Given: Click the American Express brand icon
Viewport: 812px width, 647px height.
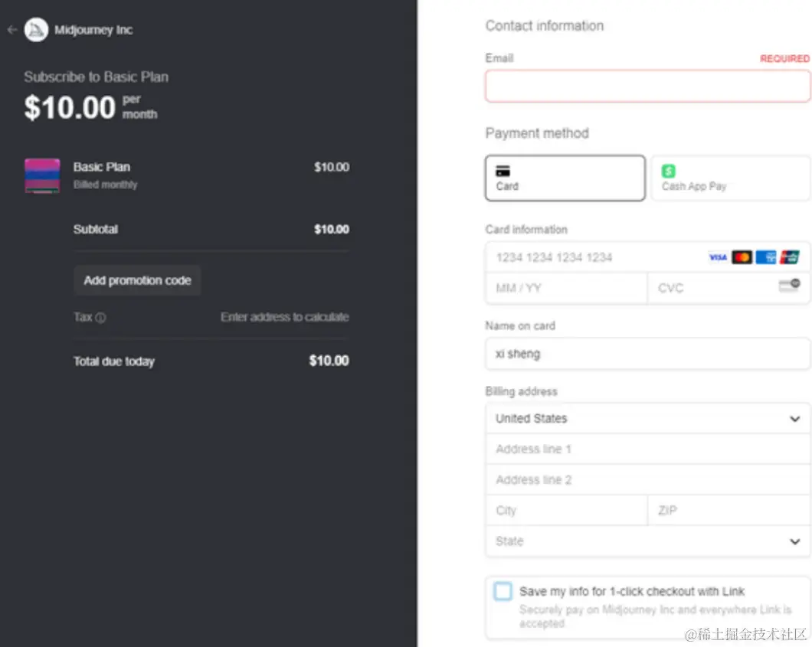Looking at the screenshot, I should pos(765,257).
